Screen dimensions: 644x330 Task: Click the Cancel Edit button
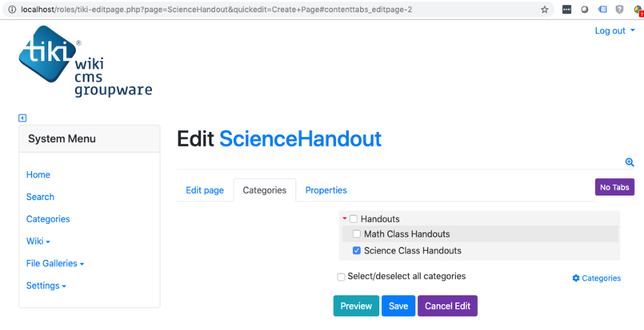448,306
